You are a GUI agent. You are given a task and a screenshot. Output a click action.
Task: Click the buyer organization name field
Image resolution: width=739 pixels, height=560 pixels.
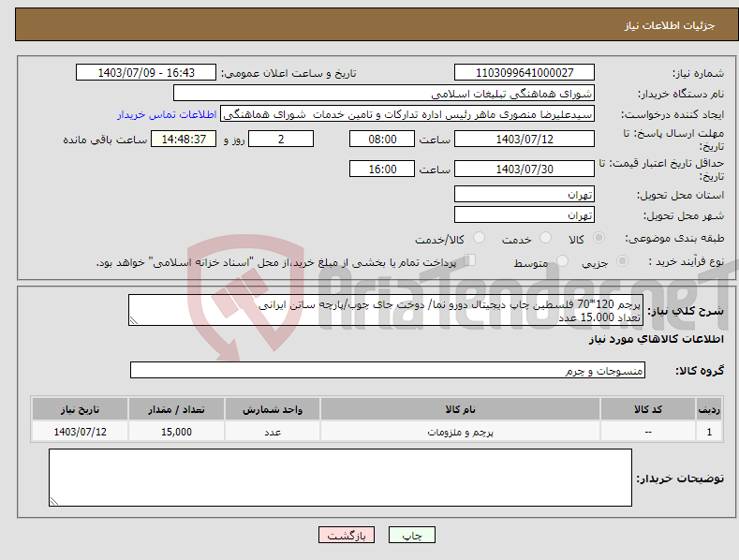click(384, 93)
